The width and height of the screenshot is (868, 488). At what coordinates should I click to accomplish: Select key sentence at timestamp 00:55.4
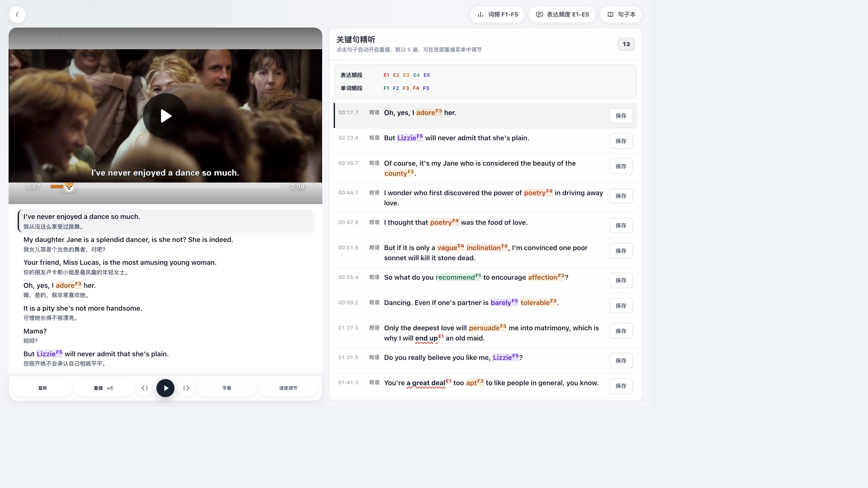click(485, 280)
